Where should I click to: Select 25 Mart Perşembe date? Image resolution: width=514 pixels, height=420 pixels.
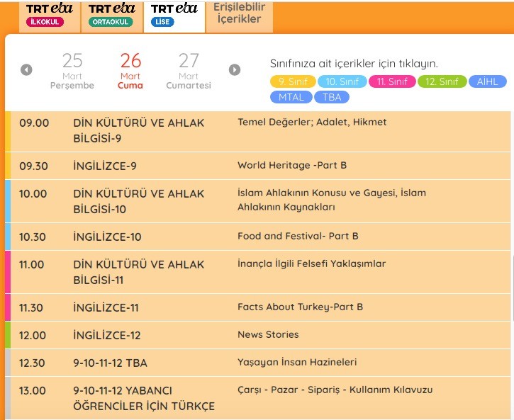72,71
